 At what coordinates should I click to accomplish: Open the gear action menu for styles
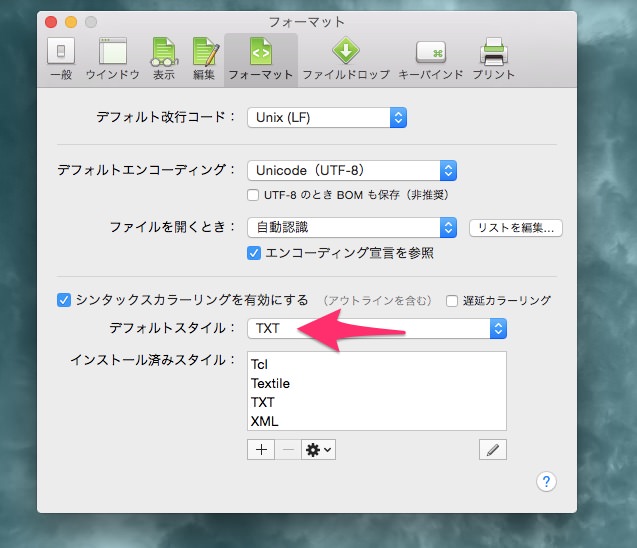(x=318, y=450)
